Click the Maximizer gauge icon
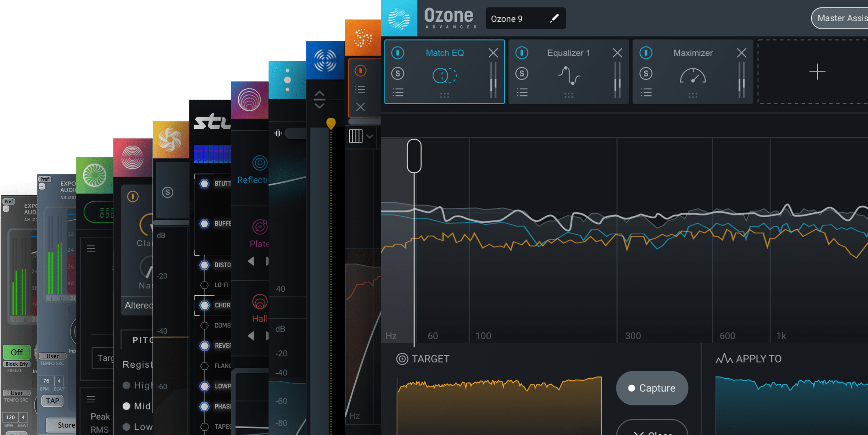This screenshot has height=435, width=868. pyautogui.click(x=692, y=76)
